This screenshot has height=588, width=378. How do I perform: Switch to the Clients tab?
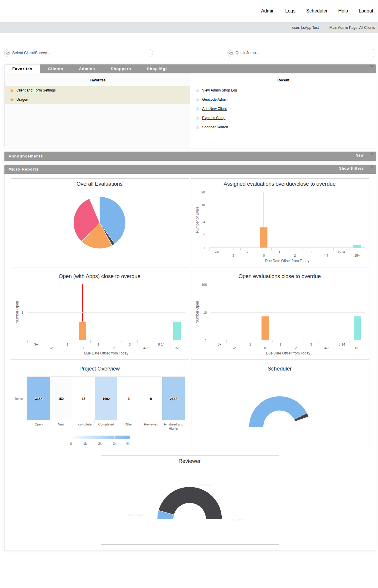point(56,69)
